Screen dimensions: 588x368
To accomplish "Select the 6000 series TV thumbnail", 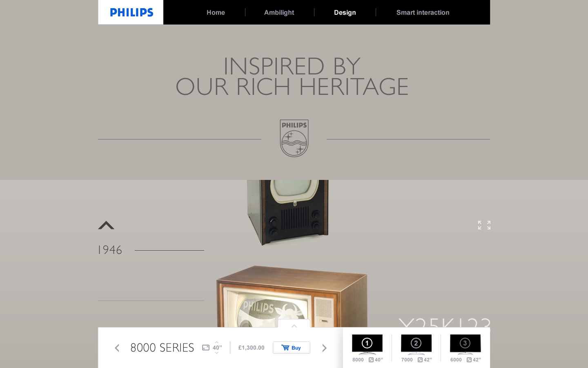I will 465,344.
